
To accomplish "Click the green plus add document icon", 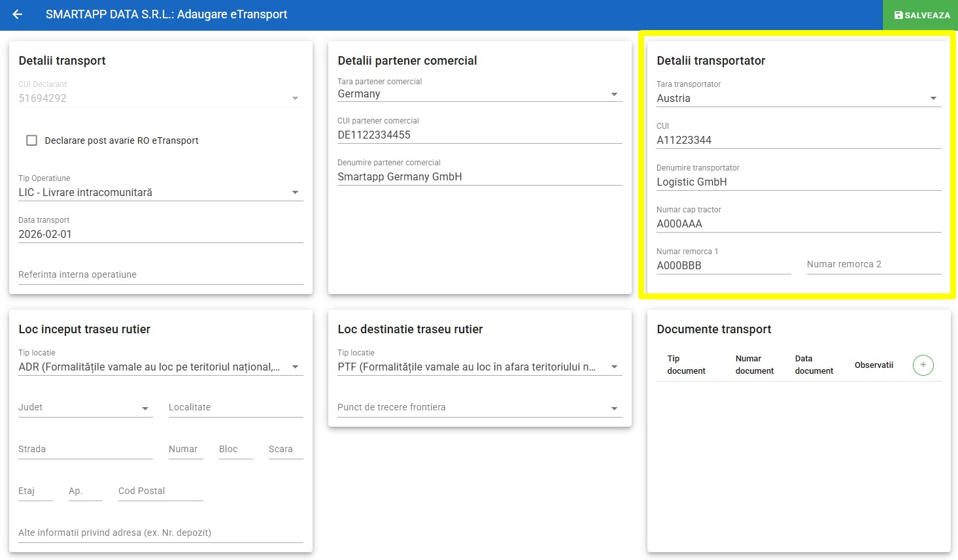I will (x=923, y=365).
